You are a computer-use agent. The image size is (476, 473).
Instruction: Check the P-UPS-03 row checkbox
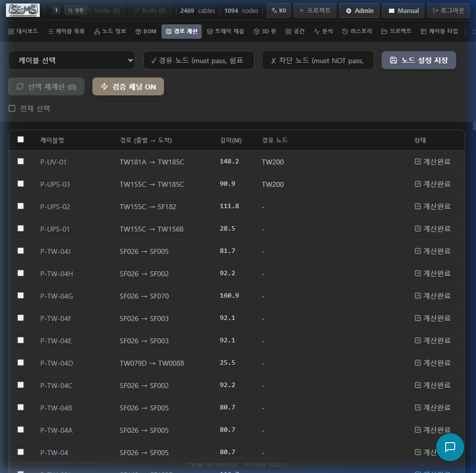[x=21, y=184]
